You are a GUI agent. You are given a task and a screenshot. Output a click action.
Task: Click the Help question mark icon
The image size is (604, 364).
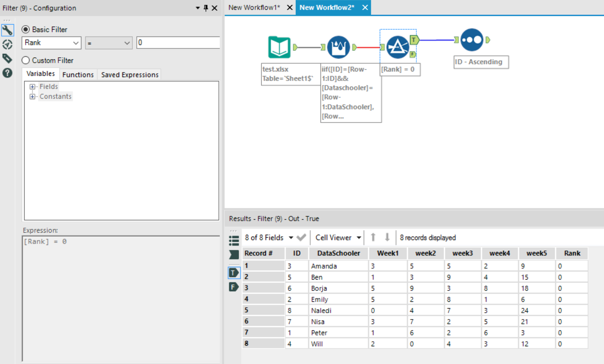pyautogui.click(x=7, y=73)
